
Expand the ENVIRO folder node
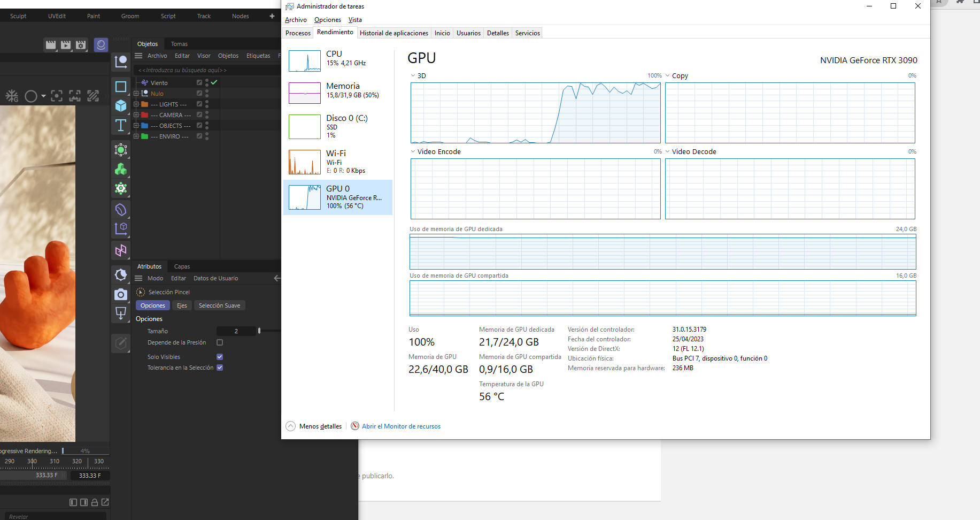coord(136,136)
